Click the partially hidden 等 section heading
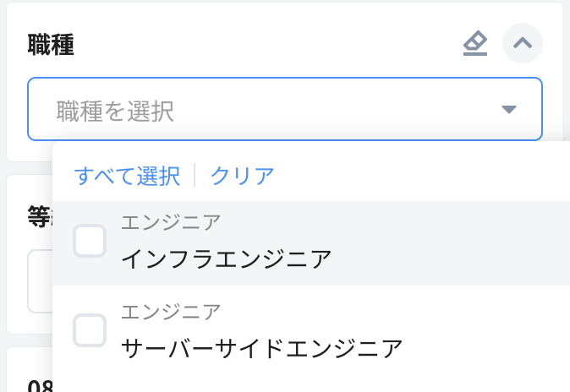The height and width of the screenshot is (392, 570). pyautogui.click(x=37, y=218)
